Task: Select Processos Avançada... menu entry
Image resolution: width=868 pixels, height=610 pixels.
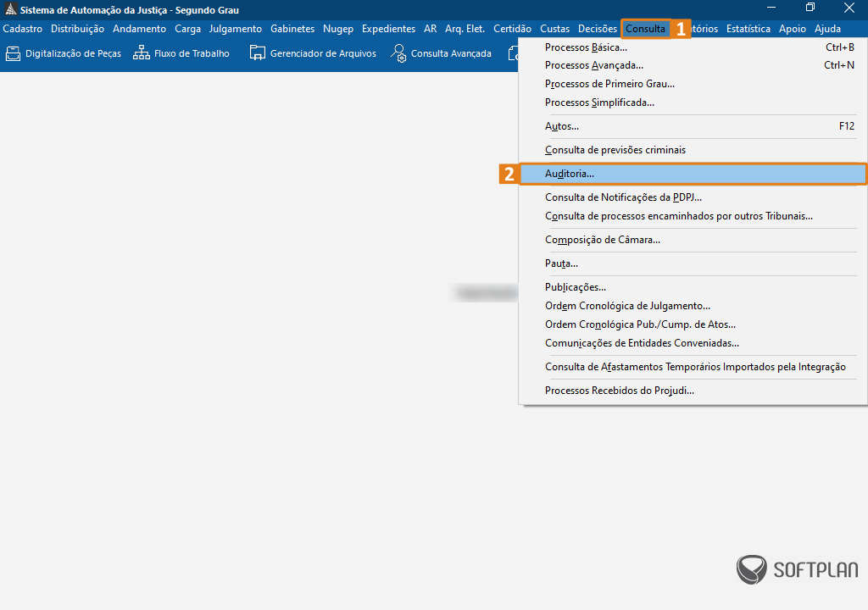Action: tap(693, 65)
